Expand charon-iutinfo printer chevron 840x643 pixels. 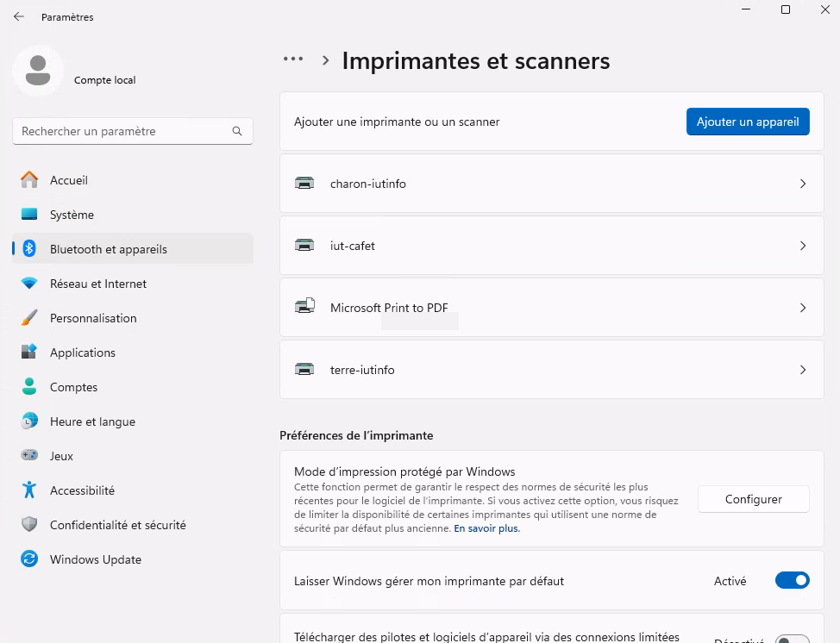[x=803, y=184]
